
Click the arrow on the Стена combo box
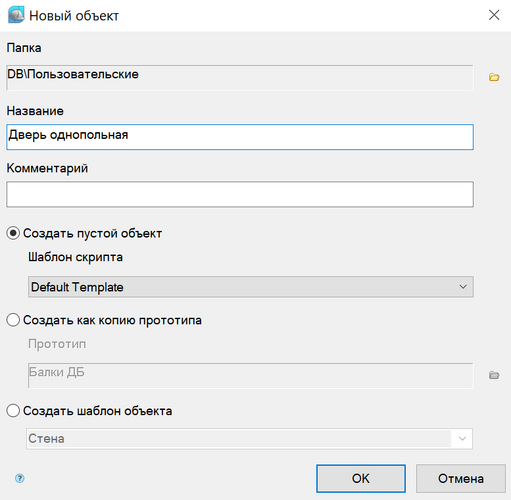[462, 439]
